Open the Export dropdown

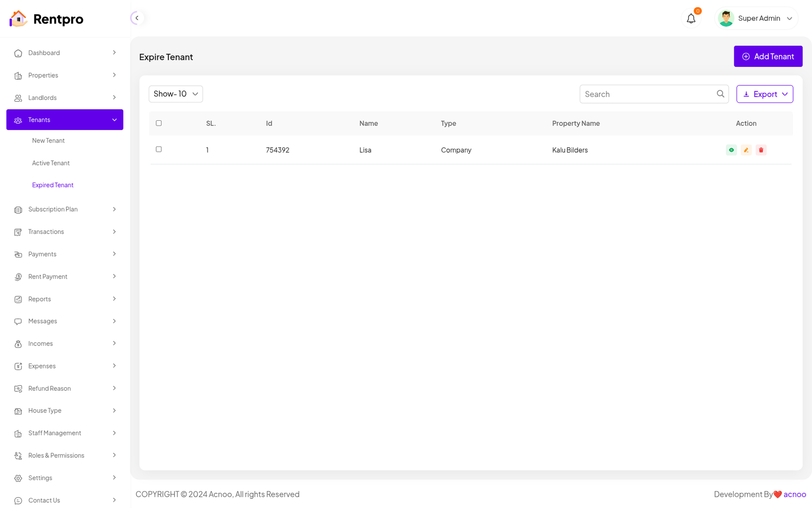coord(764,94)
